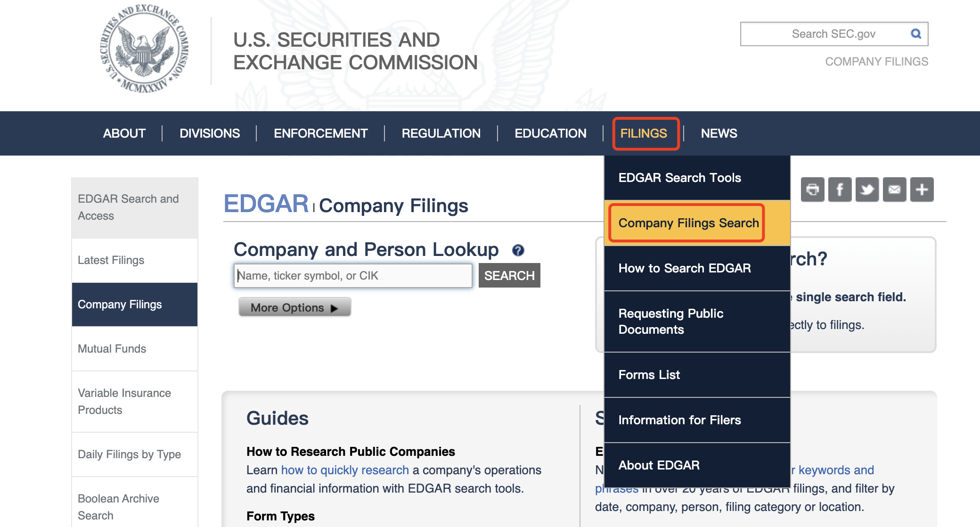Follow the 'how to quickly research' link
Image resolution: width=980 pixels, height=527 pixels.
(345, 470)
